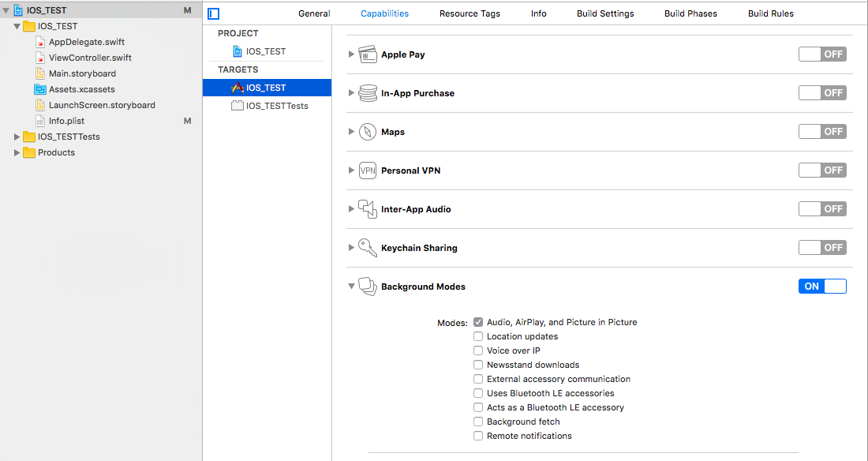The width and height of the screenshot is (868, 461).
Task: Enable the Location updates checkbox
Action: pos(478,336)
